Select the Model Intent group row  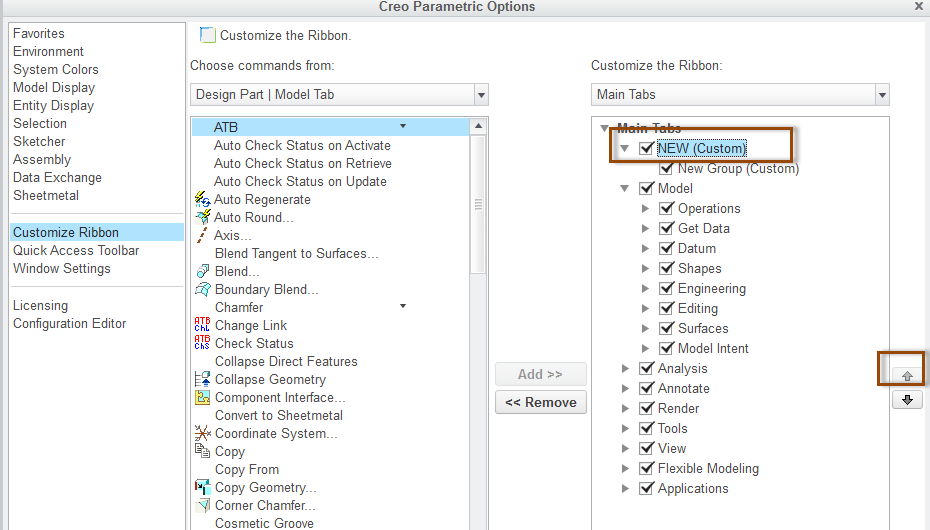coord(713,349)
